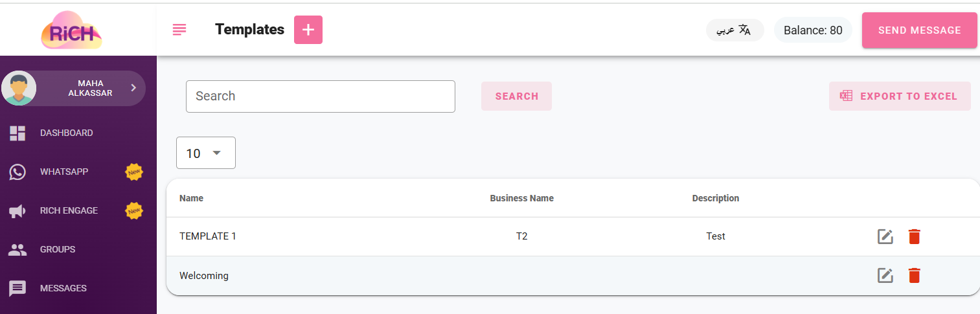Screen dimensions: 980x314
Task: Toggle the sidebar hamburger menu icon
Action: point(179,30)
